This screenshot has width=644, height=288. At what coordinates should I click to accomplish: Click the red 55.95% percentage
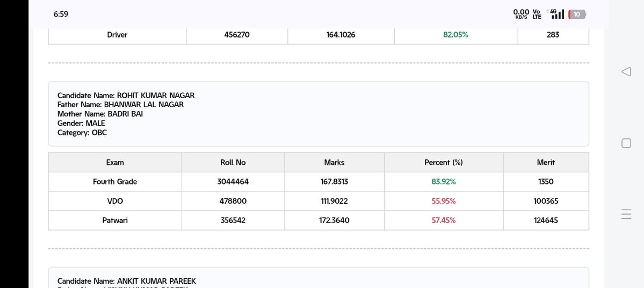(x=444, y=201)
